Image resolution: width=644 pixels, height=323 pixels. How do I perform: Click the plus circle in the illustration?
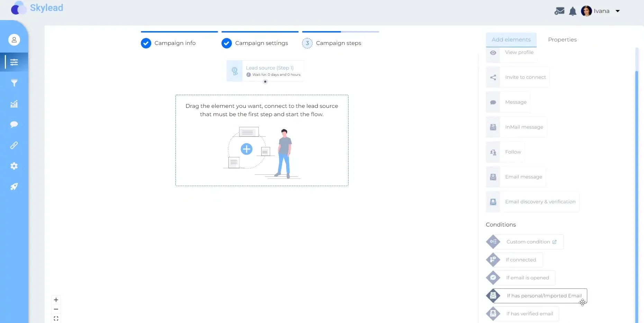(x=246, y=149)
